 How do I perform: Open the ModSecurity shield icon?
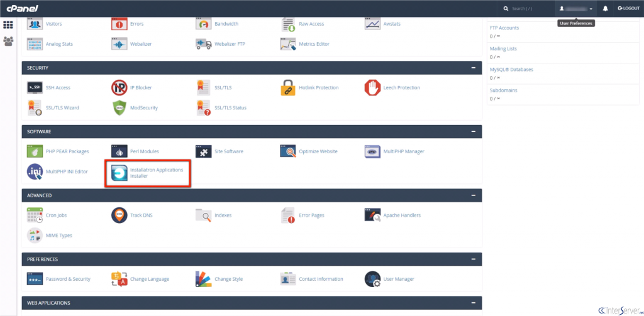[119, 107]
